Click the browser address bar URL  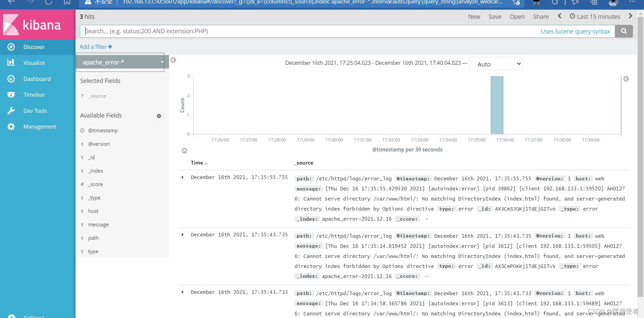(312, 2)
